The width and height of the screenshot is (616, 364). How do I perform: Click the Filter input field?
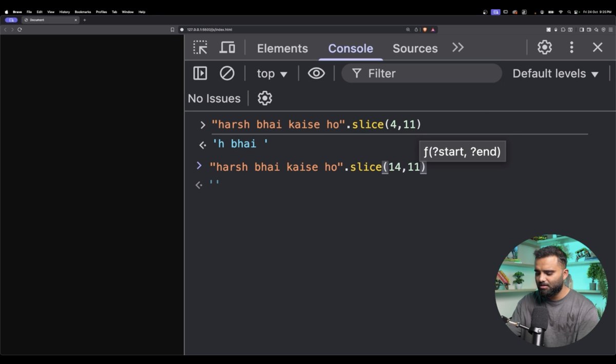[x=421, y=73]
